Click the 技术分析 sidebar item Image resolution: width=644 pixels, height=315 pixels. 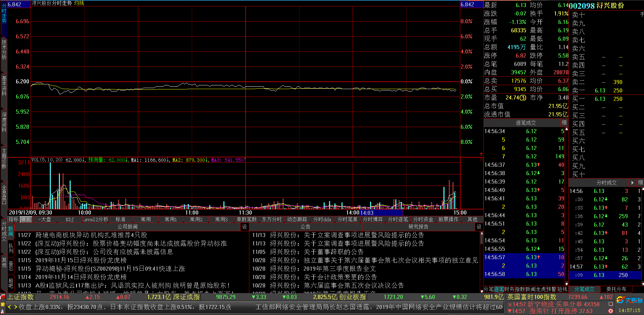pos(4,50)
